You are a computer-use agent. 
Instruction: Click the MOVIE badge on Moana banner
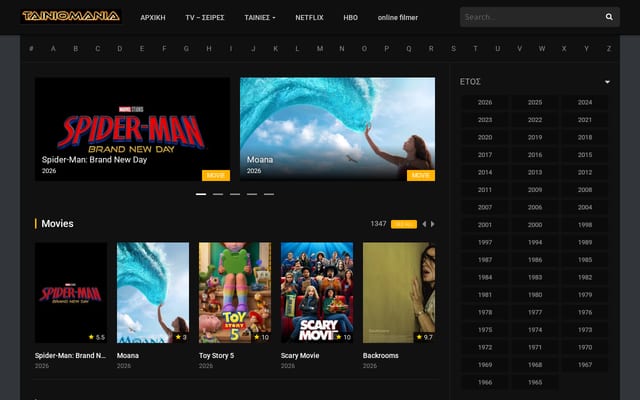click(421, 176)
